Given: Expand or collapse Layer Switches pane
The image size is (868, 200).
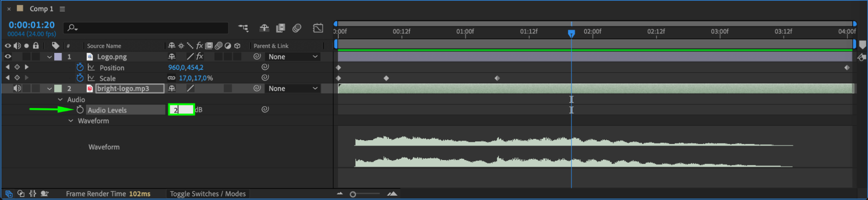Looking at the screenshot, I should [x=9, y=194].
